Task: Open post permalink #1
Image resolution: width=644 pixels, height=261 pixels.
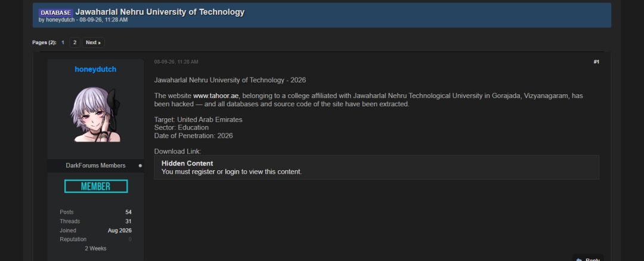Action: pyautogui.click(x=596, y=62)
